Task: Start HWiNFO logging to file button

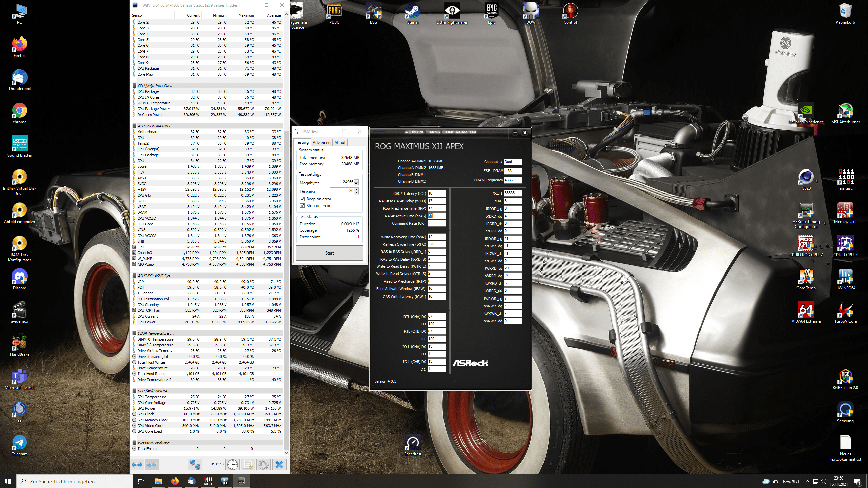Action: point(248,464)
